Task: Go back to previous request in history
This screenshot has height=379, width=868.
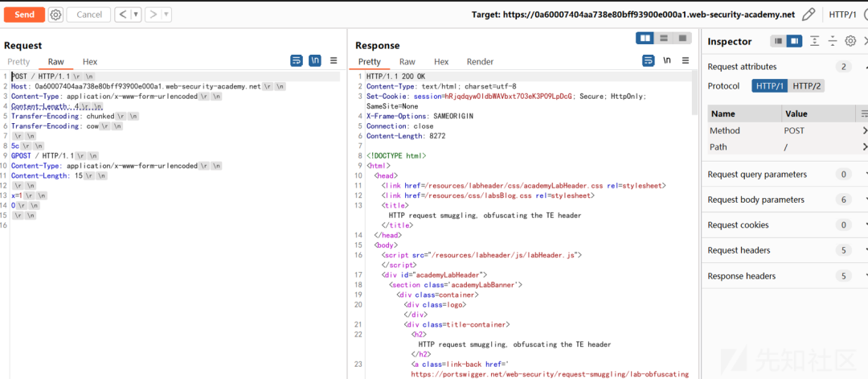Action: tap(122, 15)
